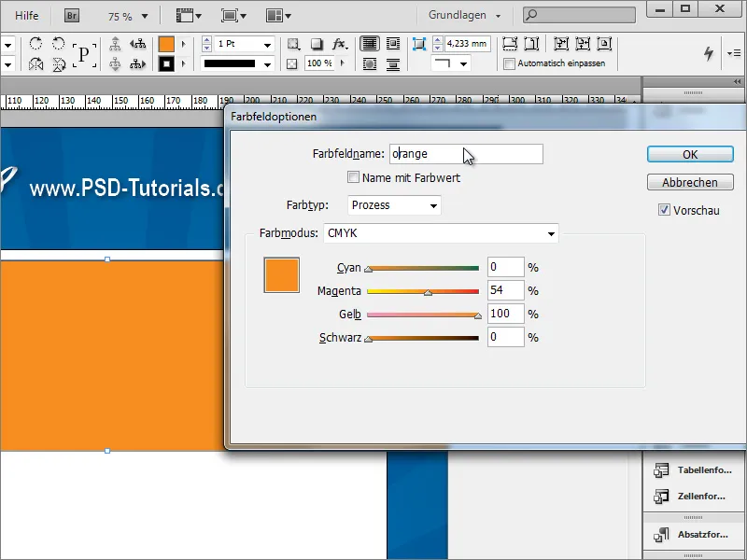The height and width of the screenshot is (560, 747).
Task: Click the orange color preview swatch
Action: coord(281,277)
